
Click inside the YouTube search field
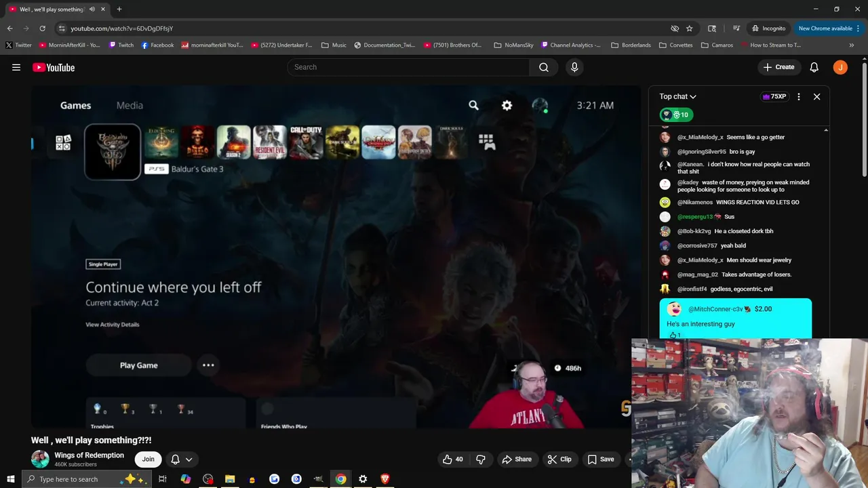point(409,67)
